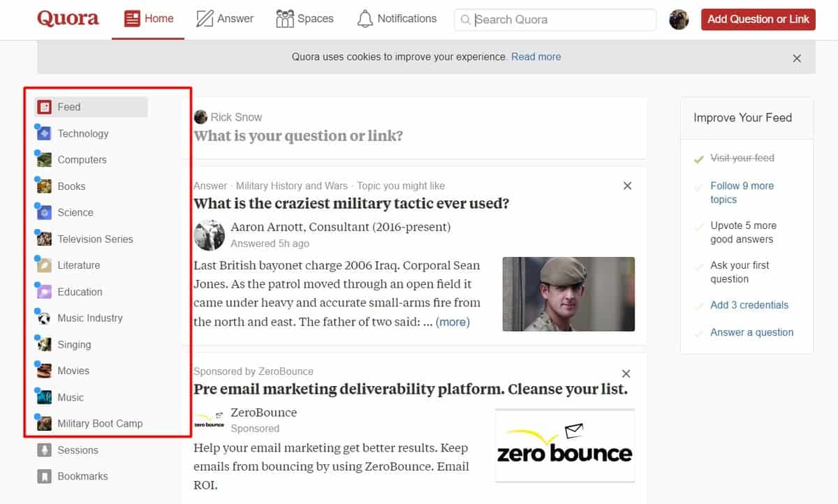Click the Singing topic icon
Image resolution: width=838 pixels, height=504 pixels.
coord(45,344)
